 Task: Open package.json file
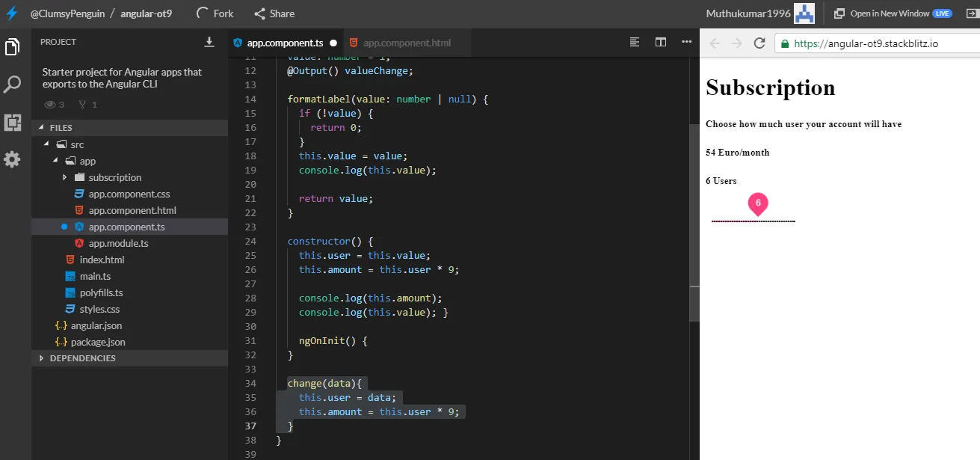click(98, 342)
